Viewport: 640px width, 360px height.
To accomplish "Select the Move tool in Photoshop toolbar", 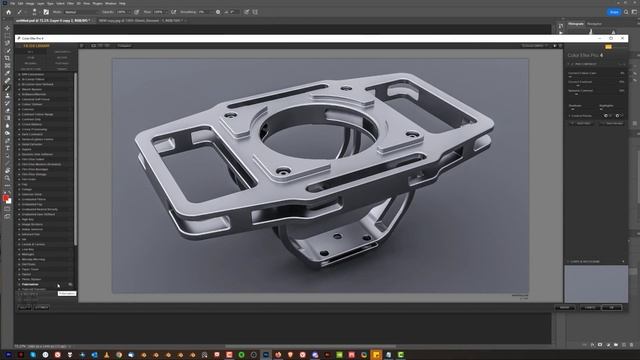I will 7,28.
